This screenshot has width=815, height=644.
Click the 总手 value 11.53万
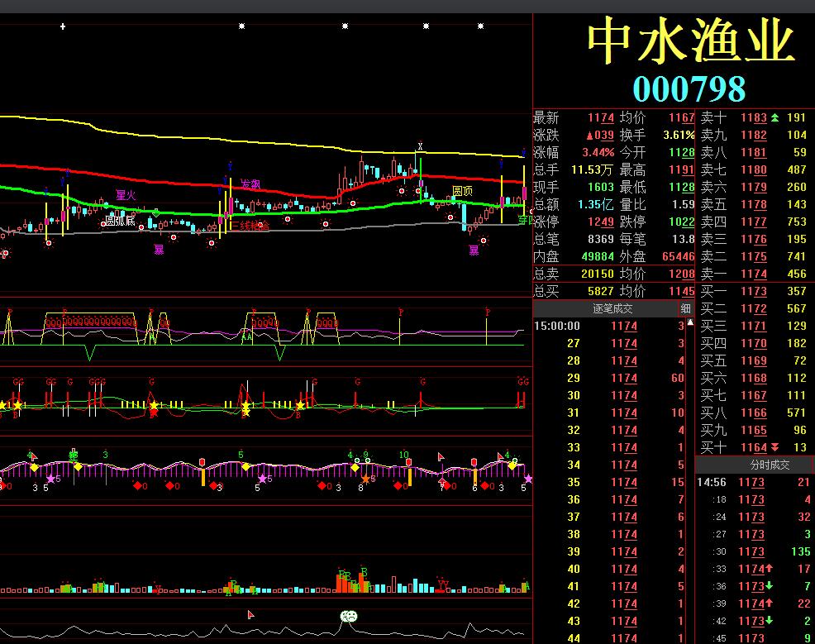point(592,170)
